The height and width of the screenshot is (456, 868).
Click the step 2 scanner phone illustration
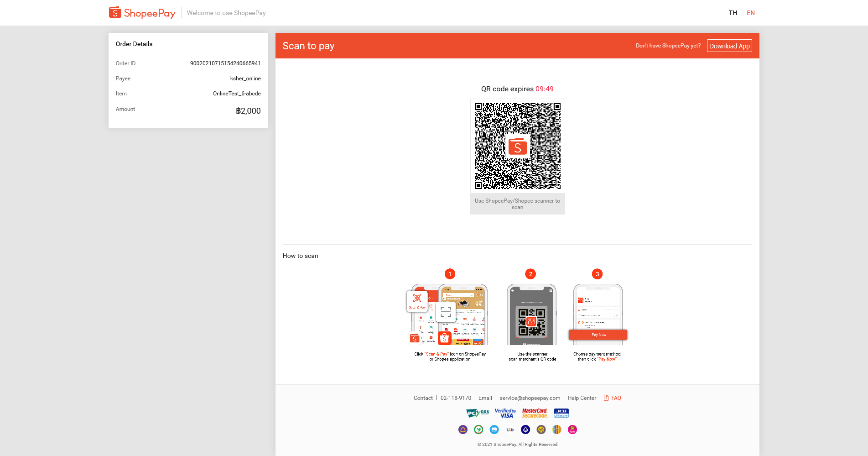tap(531, 314)
